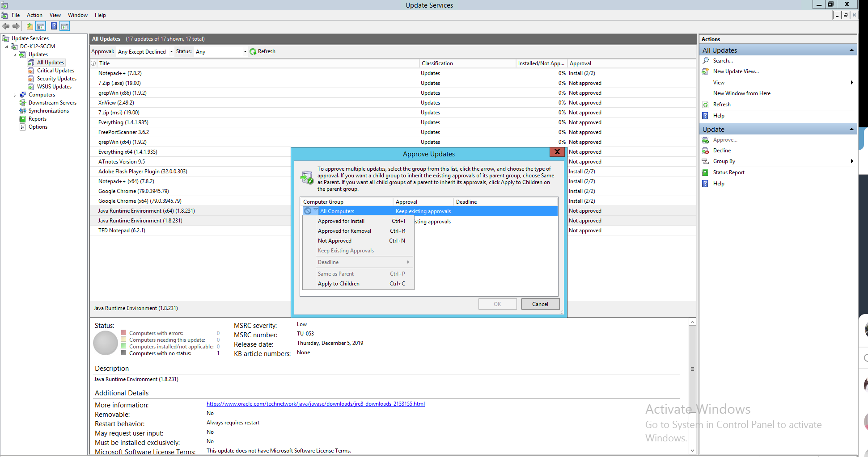The image size is (868, 457).
Task: Click the green Refresh icon beside Status filter
Action: tap(253, 51)
